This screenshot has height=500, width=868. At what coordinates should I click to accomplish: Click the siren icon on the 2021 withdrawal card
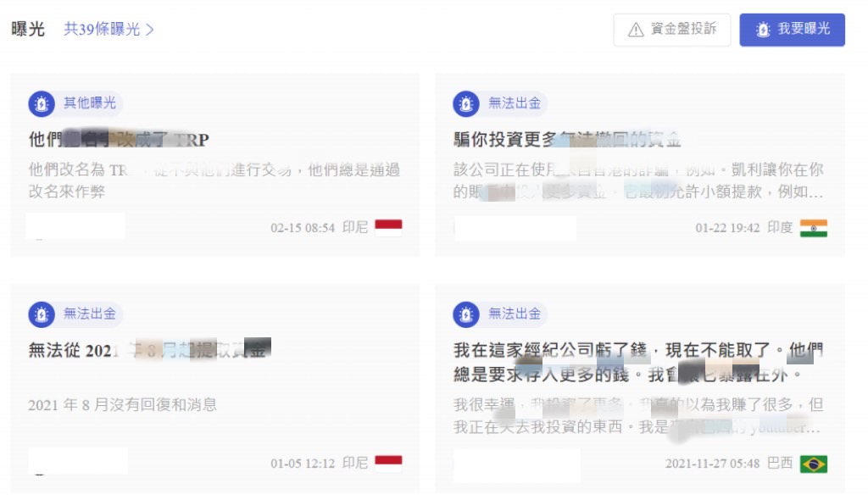[x=42, y=314]
